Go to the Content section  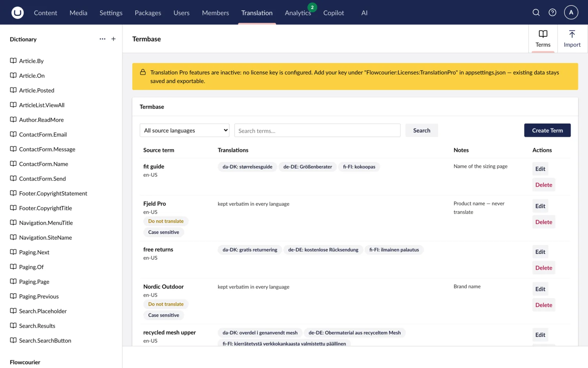pos(46,13)
